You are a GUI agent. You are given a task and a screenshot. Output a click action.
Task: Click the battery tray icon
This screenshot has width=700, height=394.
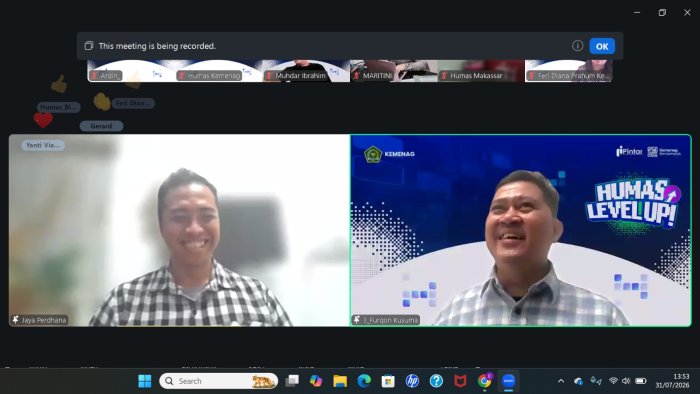coord(641,381)
